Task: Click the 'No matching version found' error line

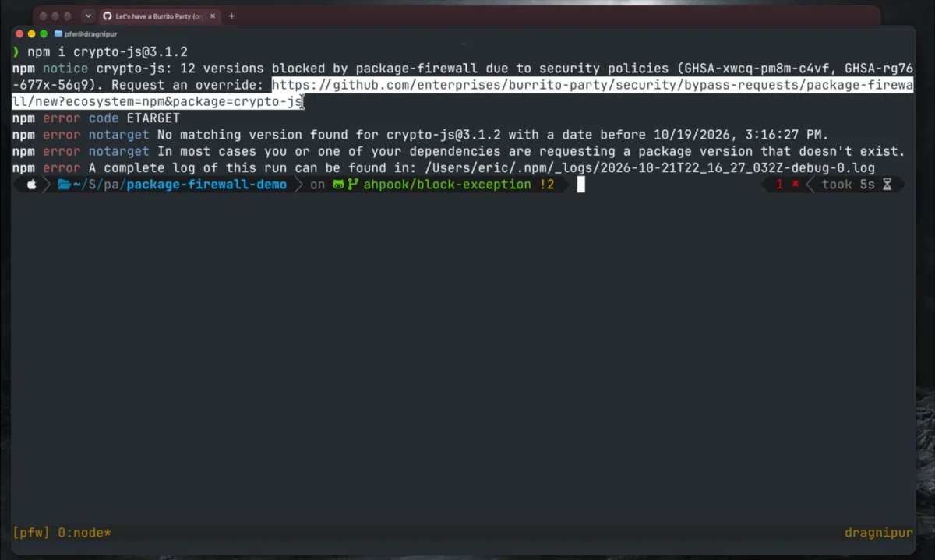Action: coord(420,135)
